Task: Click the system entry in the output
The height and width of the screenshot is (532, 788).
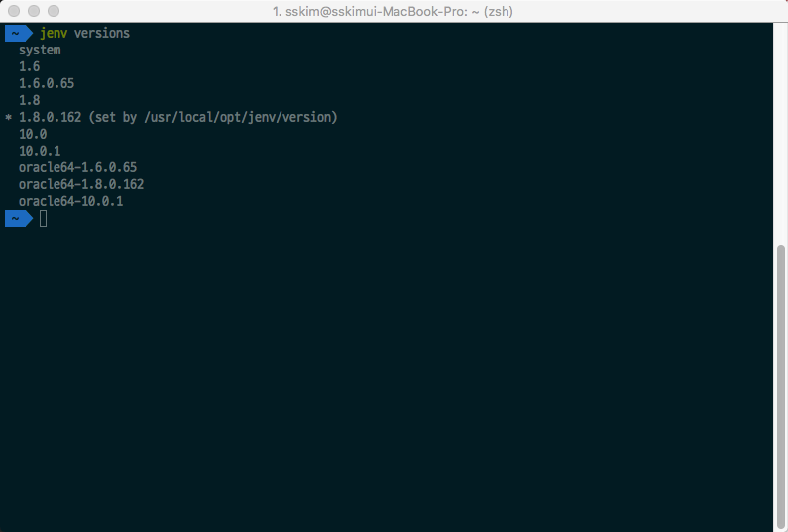Action: (40, 50)
